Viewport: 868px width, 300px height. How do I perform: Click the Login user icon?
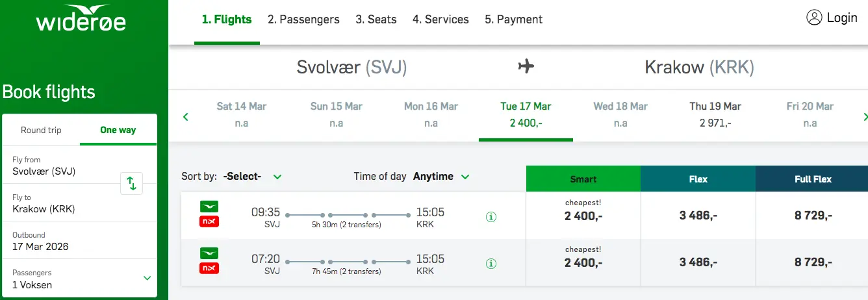pos(814,18)
